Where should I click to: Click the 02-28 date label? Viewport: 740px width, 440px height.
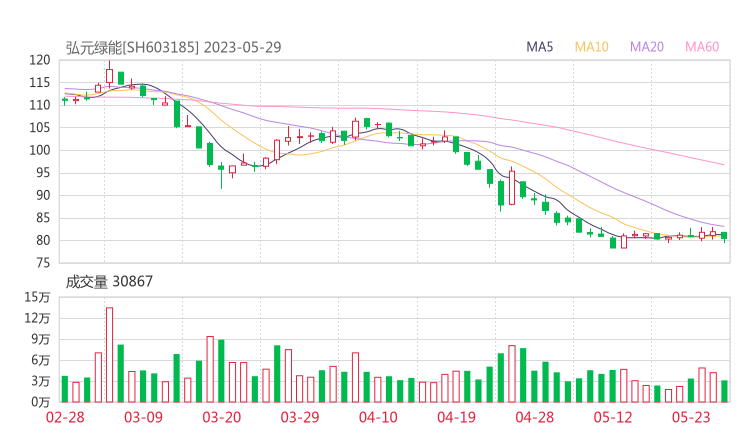tap(65, 417)
